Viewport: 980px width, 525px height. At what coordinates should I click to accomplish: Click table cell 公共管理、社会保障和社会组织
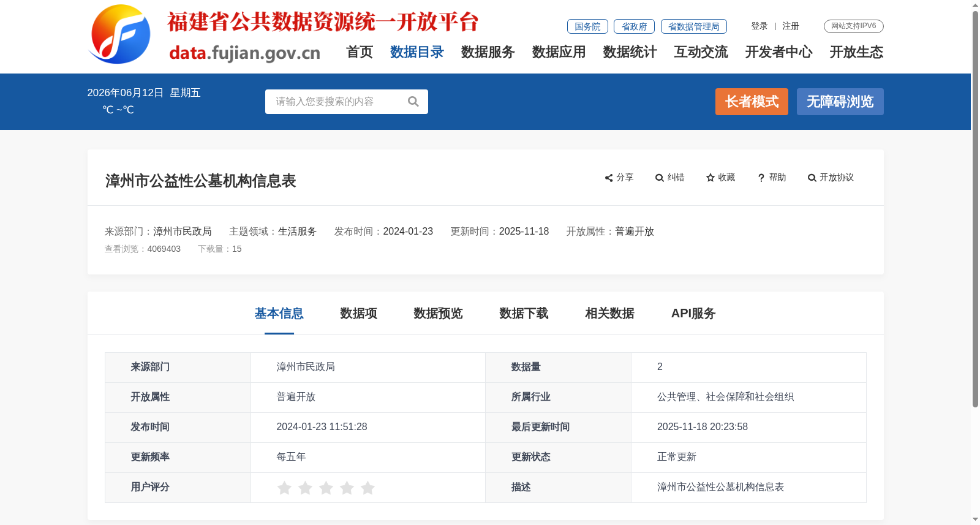(x=726, y=397)
